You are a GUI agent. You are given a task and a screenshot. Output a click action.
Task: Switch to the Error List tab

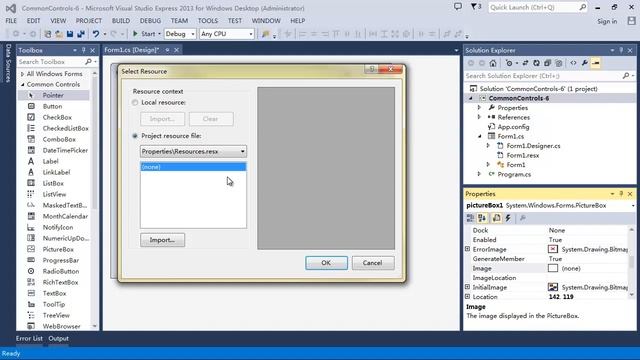pos(29,338)
